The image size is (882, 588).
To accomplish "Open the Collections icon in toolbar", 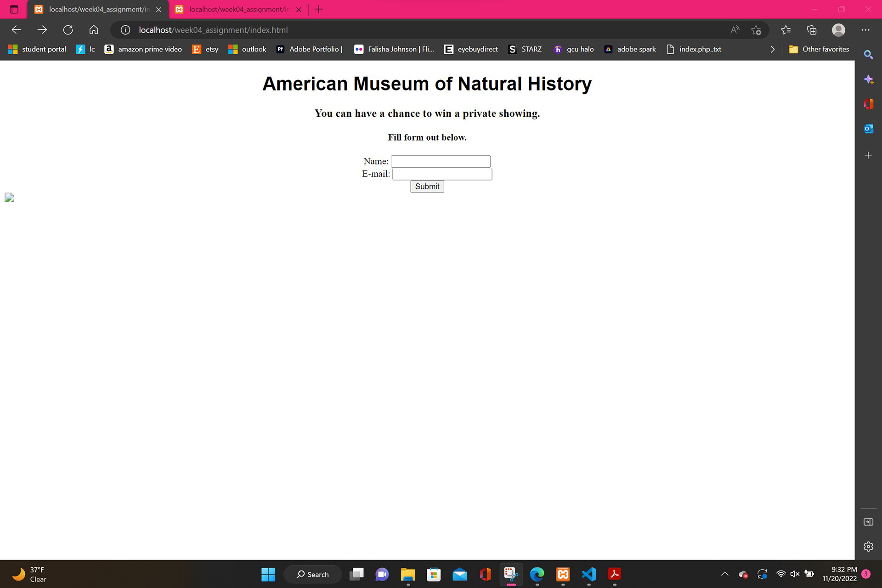I will tap(812, 30).
